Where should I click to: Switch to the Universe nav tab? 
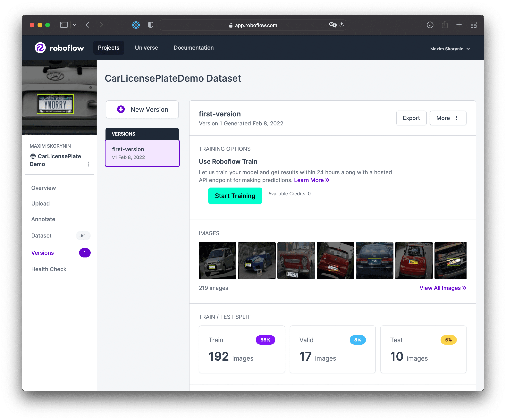click(x=147, y=48)
